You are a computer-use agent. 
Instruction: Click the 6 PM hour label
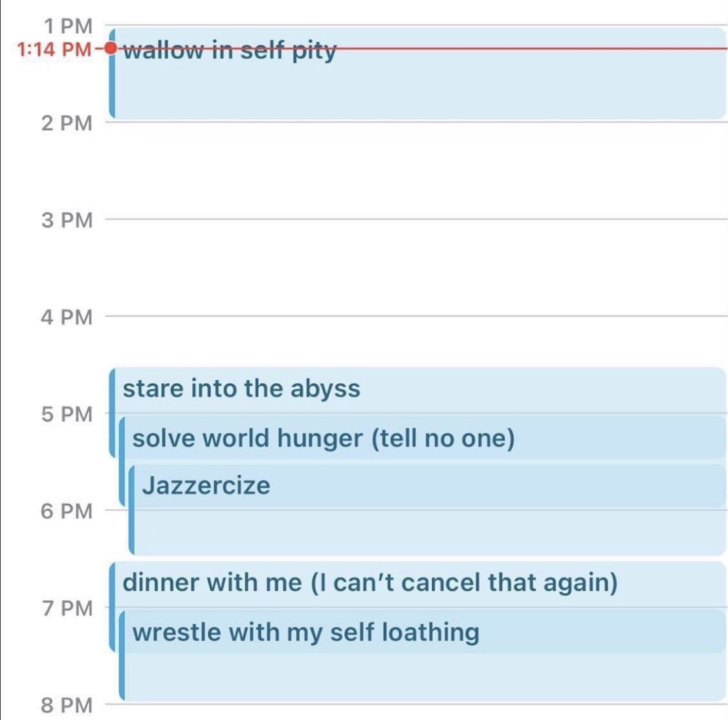coord(67,511)
